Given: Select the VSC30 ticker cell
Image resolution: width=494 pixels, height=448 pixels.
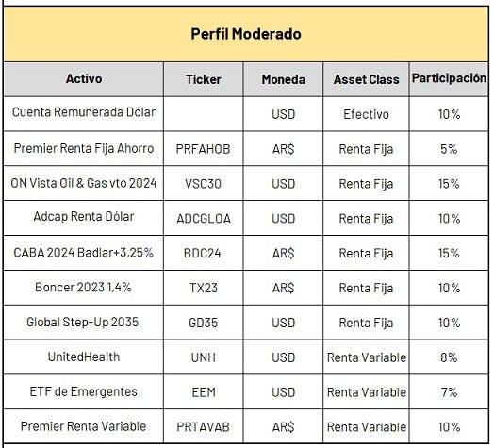Looking at the screenshot, I should click(204, 183).
